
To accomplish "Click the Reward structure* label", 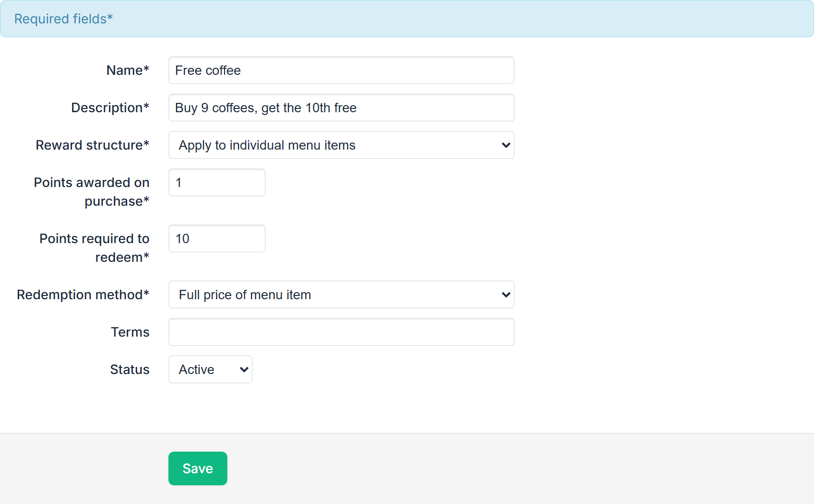I will [93, 145].
